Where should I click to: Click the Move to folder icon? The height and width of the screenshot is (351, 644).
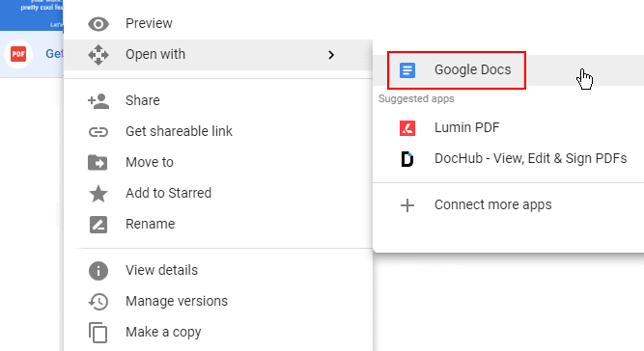98,162
